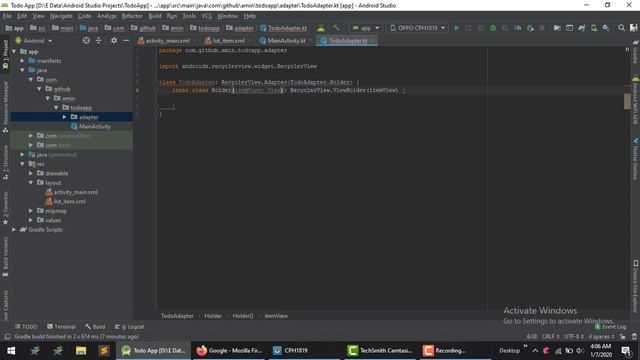The height and width of the screenshot is (360, 640).
Task: Open the Refactor menu
Action: pyautogui.click(x=132, y=16)
